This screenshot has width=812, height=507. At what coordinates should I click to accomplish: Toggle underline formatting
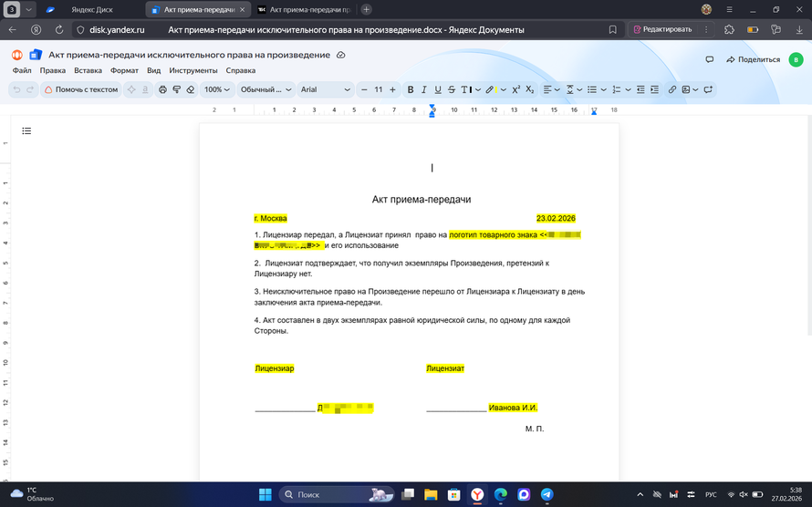(438, 89)
